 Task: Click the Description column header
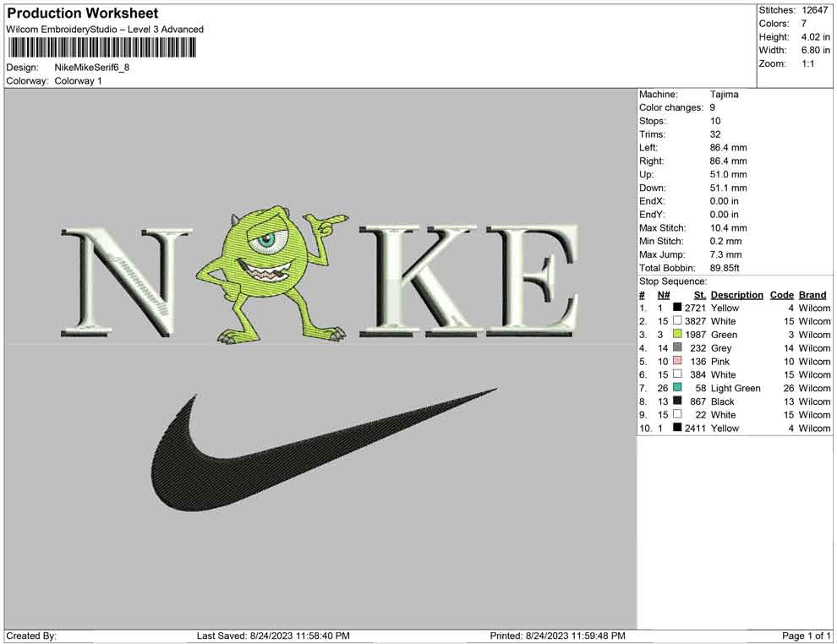pos(736,295)
